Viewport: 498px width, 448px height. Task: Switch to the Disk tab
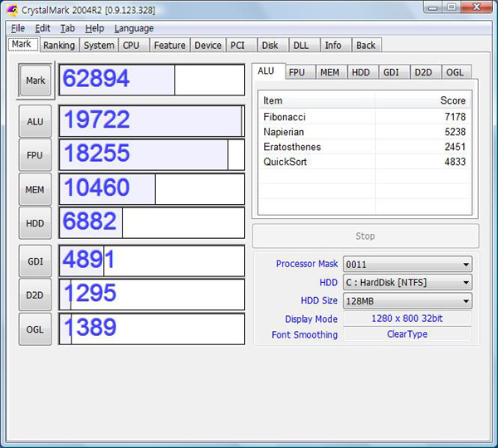[x=273, y=46]
